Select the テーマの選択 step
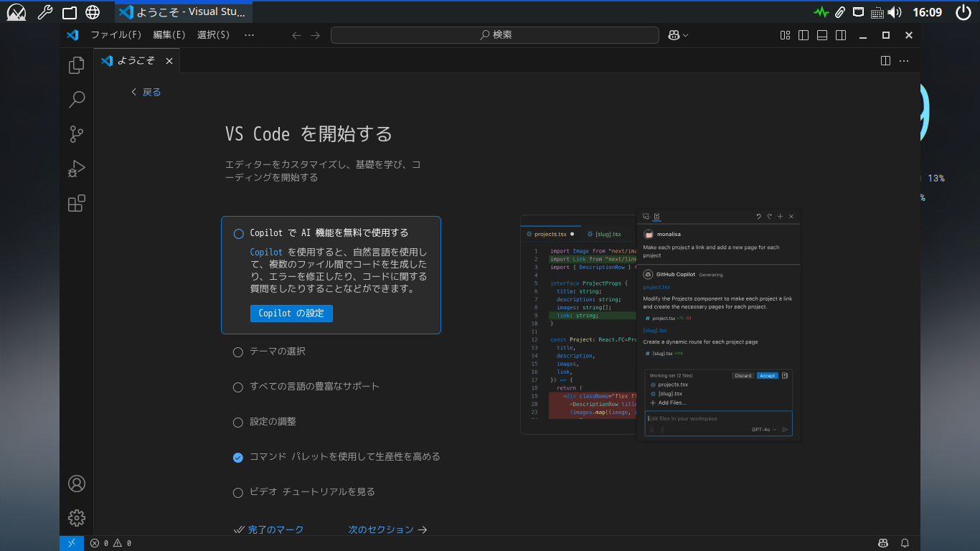This screenshot has height=551, width=980. point(277,352)
